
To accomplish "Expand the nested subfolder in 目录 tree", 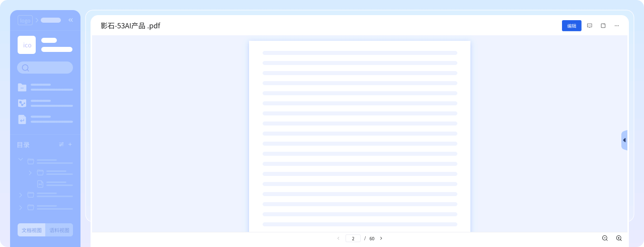I will coord(30,173).
